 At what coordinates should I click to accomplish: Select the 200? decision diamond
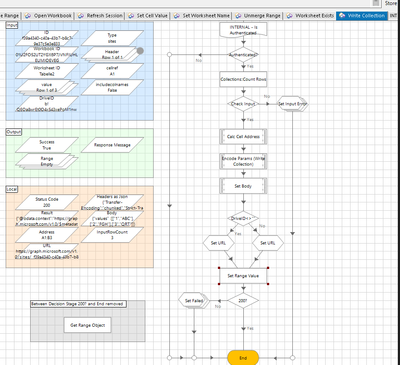(x=243, y=301)
